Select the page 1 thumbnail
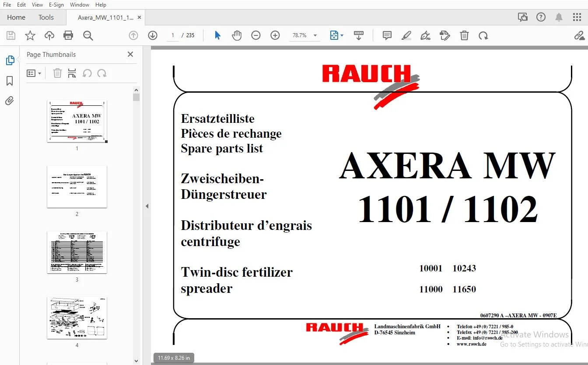 77,121
